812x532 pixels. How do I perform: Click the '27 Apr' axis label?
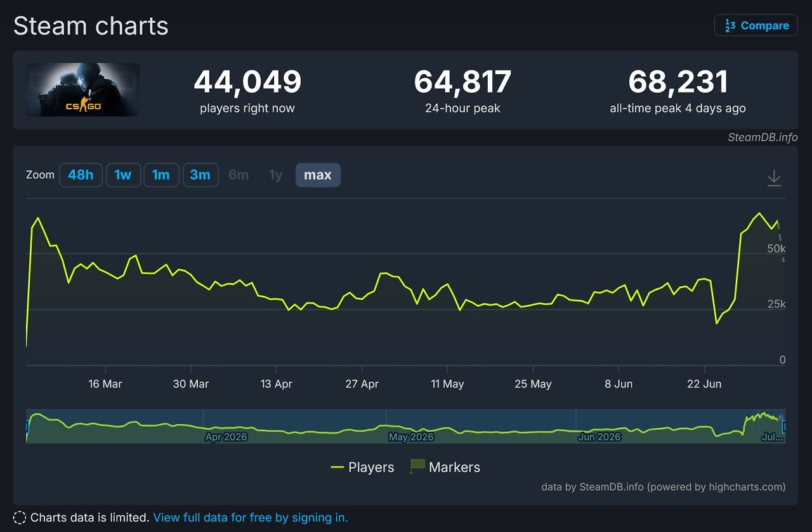[x=362, y=384]
